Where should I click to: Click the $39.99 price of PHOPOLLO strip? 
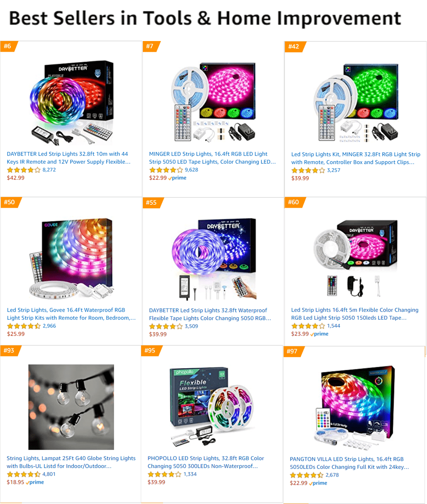pyautogui.click(x=157, y=482)
